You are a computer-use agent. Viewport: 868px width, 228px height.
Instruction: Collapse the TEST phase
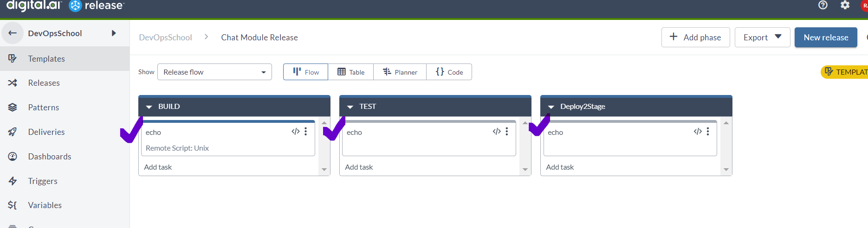(350, 107)
